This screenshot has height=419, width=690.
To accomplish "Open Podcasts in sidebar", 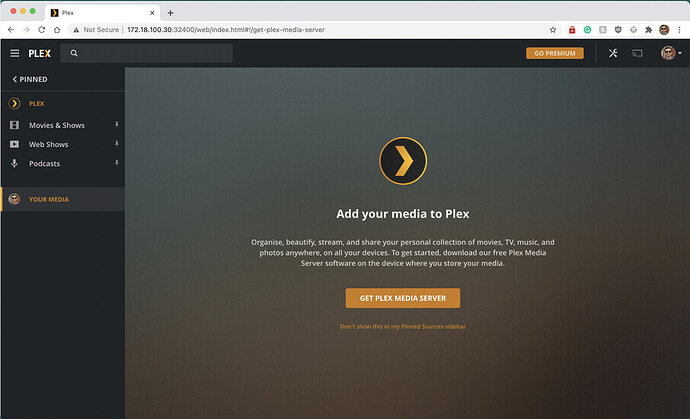I will pyautogui.click(x=44, y=163).
